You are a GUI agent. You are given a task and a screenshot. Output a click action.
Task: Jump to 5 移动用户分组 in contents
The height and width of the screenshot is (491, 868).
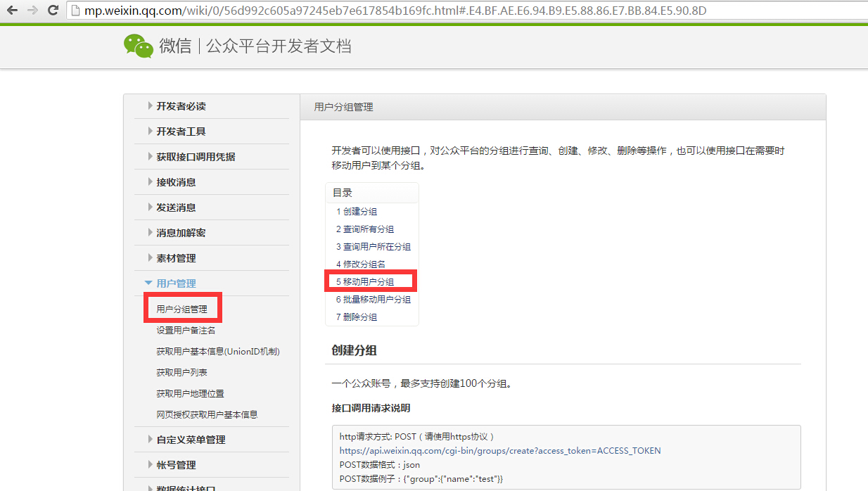point(365,281)
